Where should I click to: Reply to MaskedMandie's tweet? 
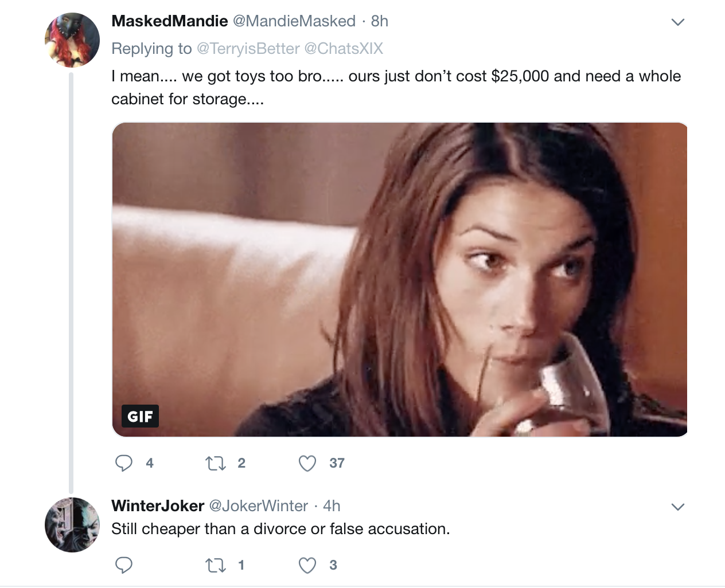[x=124, y=463]
